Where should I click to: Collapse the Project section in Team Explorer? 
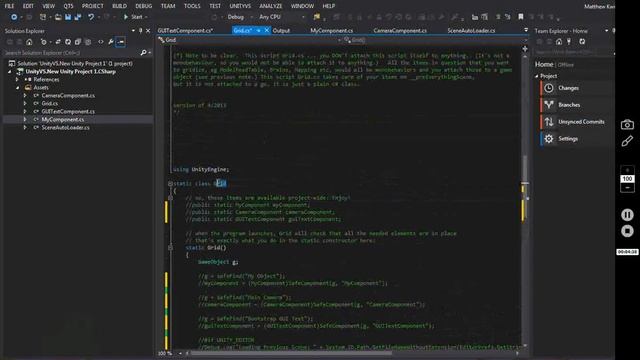pyautogui.click(x=537, y=76)
